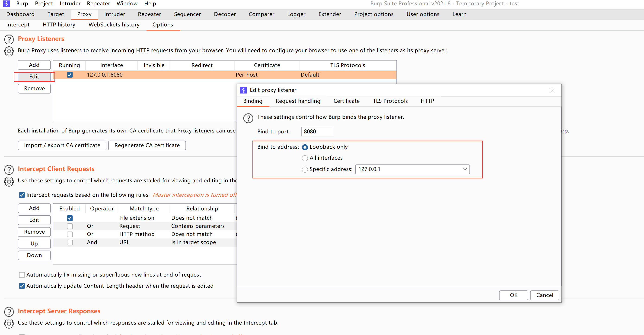
Task: Toggle File extension rule enabled checkbox
Action: (x=70, y=218)
